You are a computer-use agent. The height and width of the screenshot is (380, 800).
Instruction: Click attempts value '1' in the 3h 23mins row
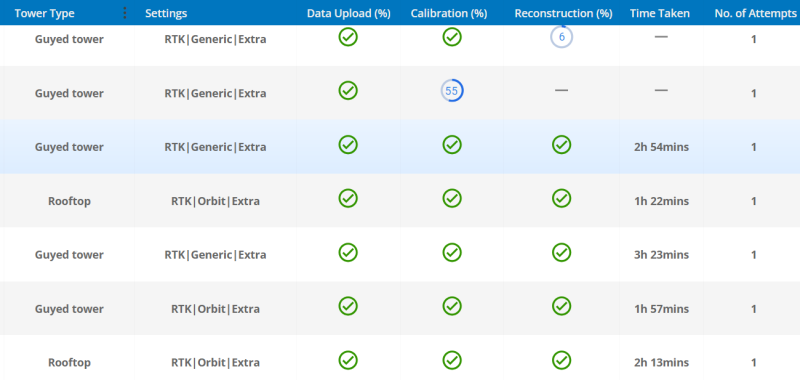tap(754, 255)
